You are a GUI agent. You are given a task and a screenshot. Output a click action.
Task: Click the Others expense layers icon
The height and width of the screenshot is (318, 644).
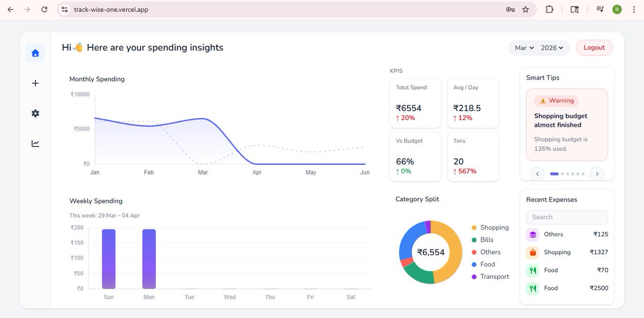(x=532, y=235)
